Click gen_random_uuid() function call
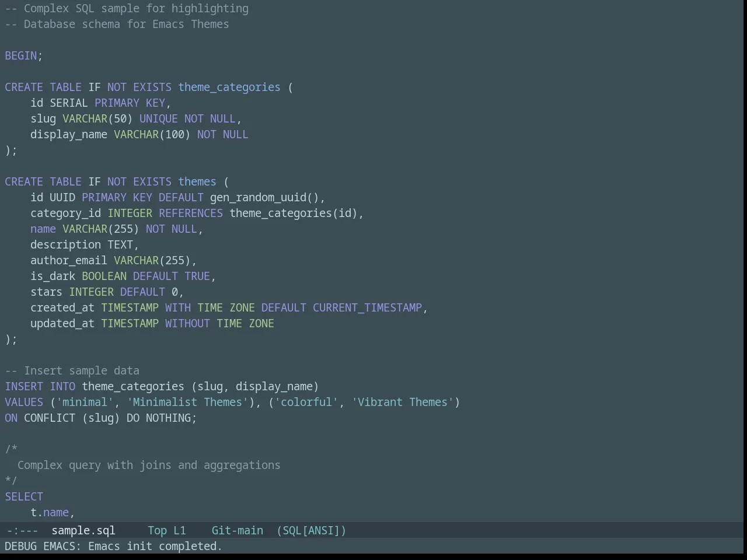The image size is (747, 560). [264, 197]
